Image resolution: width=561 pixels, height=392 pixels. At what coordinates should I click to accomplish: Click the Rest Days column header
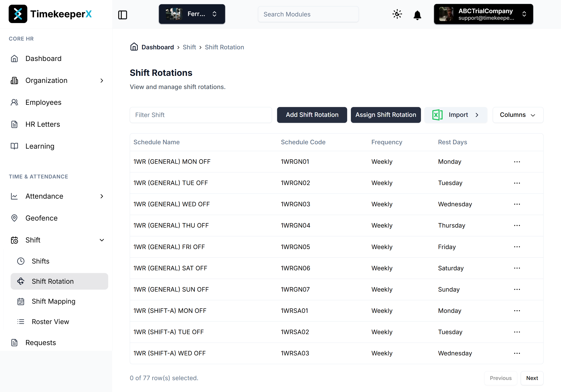(452, 142)
